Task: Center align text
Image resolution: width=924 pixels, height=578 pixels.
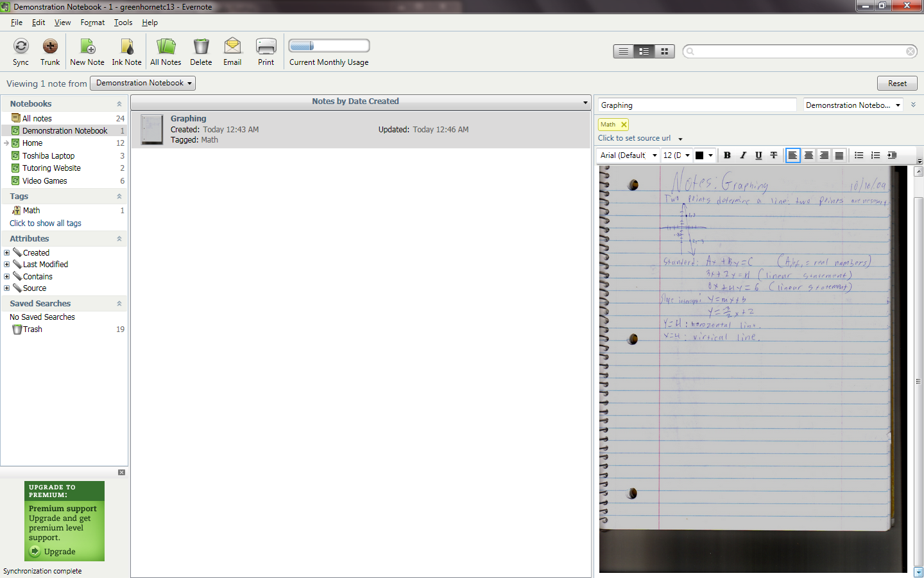Action: coord(809,155)
